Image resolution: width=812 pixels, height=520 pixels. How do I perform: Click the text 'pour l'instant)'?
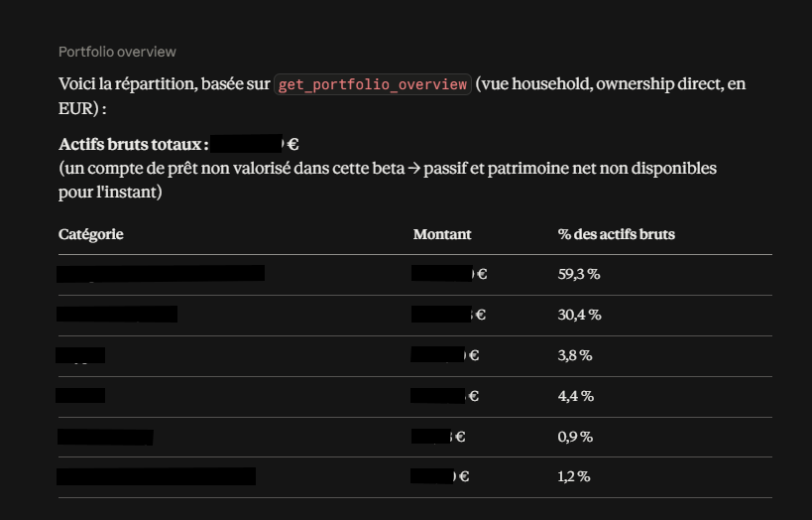click(x=110, y=193)
